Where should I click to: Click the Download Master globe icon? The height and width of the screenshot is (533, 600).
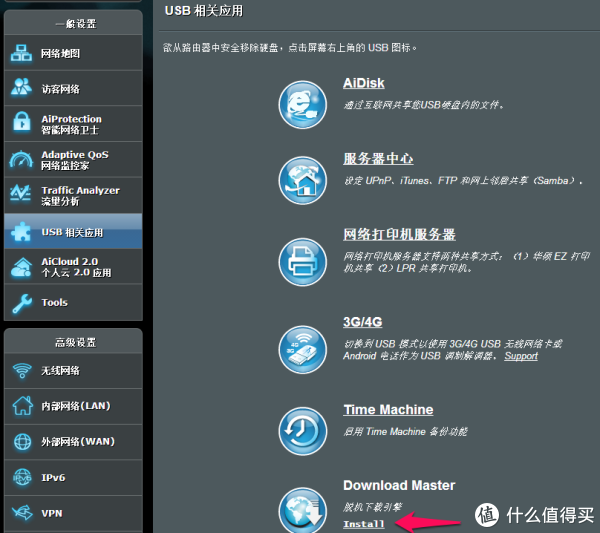pyautogui.click(x=303, y=510)
